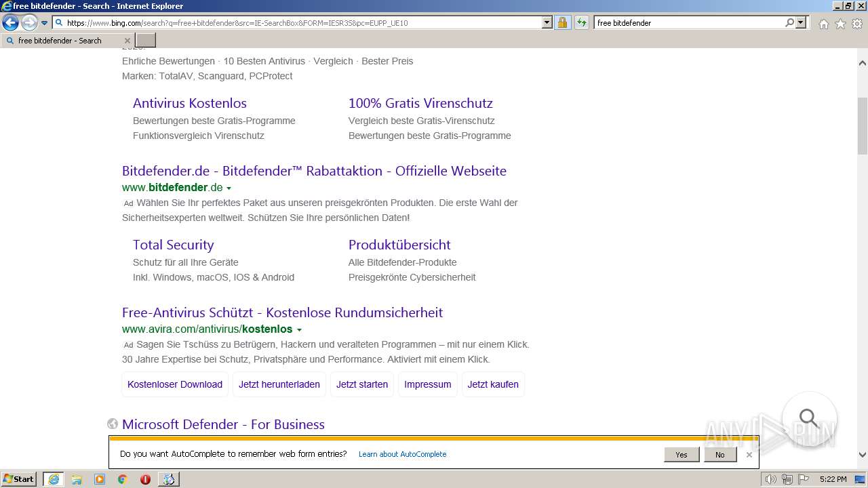The height and width of the screenshot is (488, 868).
Task: Open the 'Total Security' sitelink
Action: 173,245
